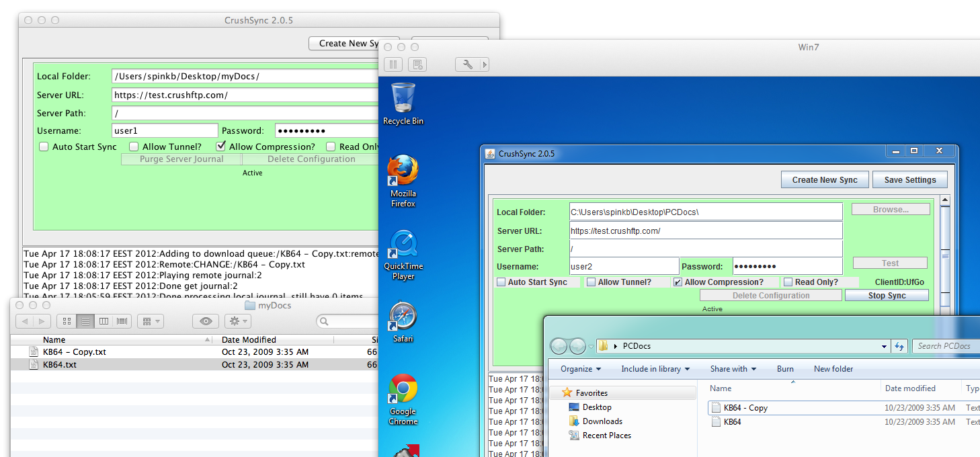The image size is (980, 457).
Task: Click the Local Folder field in Mac CrushSync
Action: click(x=246, y=77)
